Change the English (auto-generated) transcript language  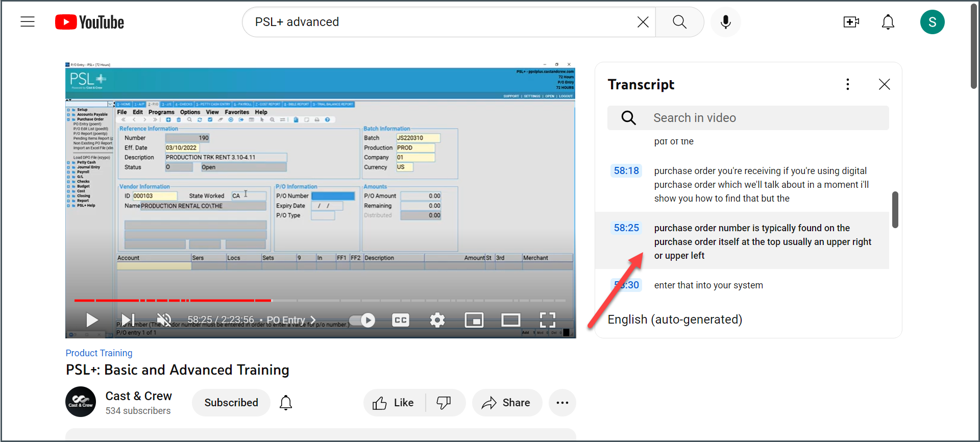click(x=675, y=320)
